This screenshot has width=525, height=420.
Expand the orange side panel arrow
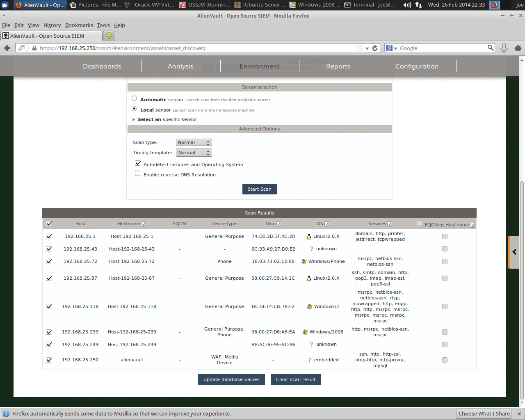pos(514,252)
